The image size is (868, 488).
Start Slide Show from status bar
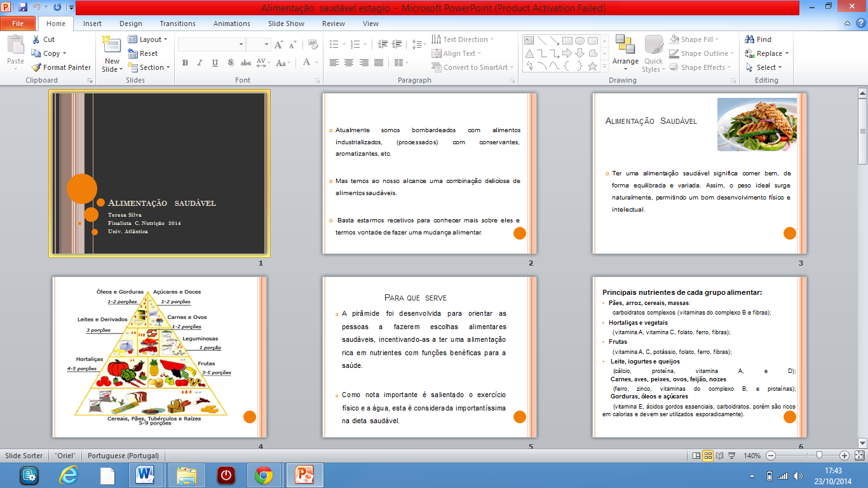pyautogui.click(x=731, y=456)
